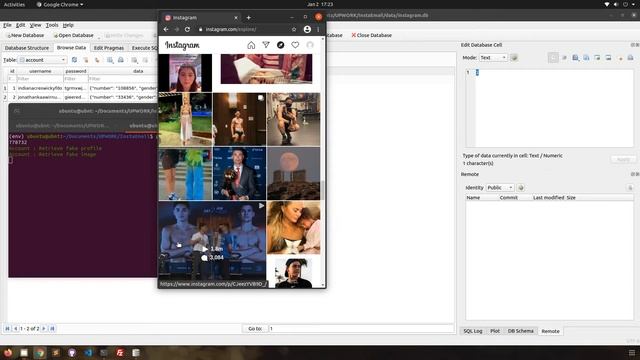Open Files manager from the taskbar
Viewport: 640px width, 360px height.
click(24, 352)
